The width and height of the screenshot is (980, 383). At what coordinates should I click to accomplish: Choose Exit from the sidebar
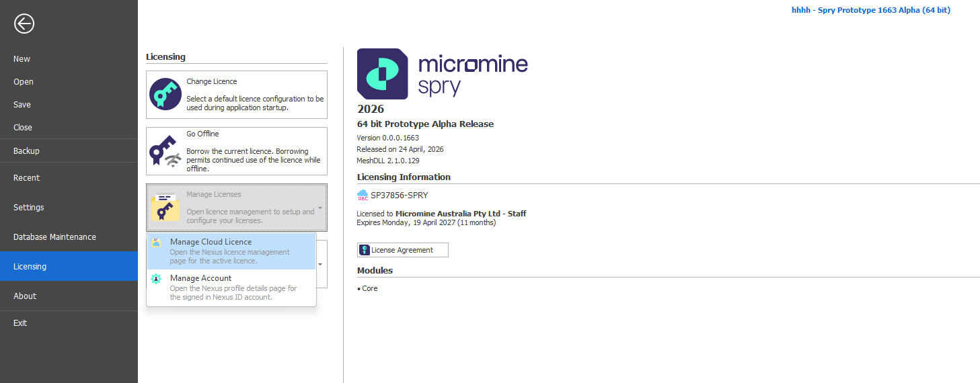(69, 323)
